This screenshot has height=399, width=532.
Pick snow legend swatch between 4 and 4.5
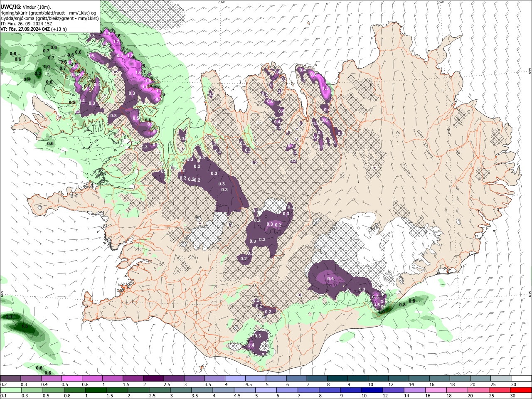[x=235, y=379]
